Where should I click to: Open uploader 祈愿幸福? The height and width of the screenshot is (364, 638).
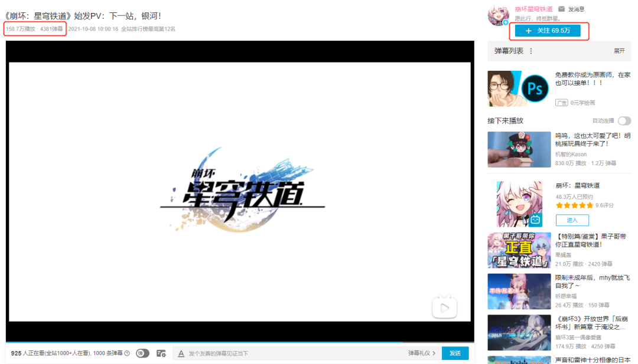tap(566, 296)
